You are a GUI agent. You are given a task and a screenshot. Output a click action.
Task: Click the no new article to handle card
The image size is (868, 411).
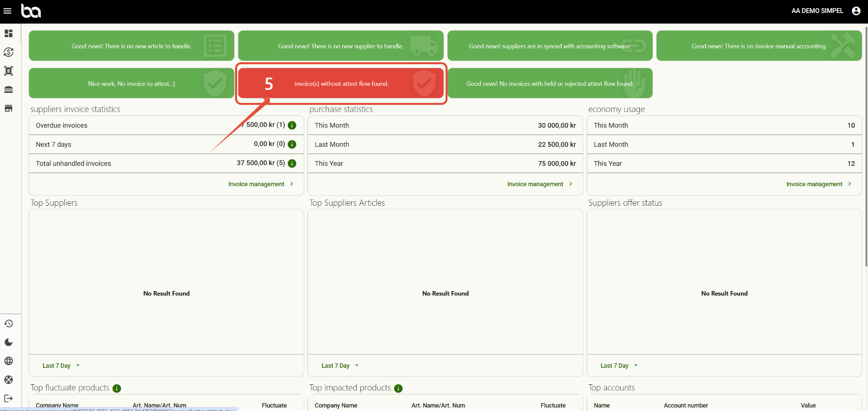tap(132, 46)
